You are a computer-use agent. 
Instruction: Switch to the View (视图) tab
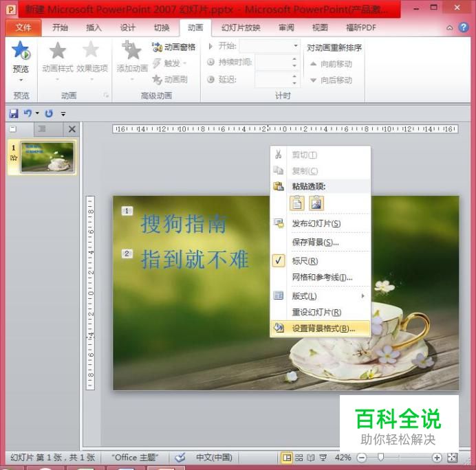tap(320, 28)
